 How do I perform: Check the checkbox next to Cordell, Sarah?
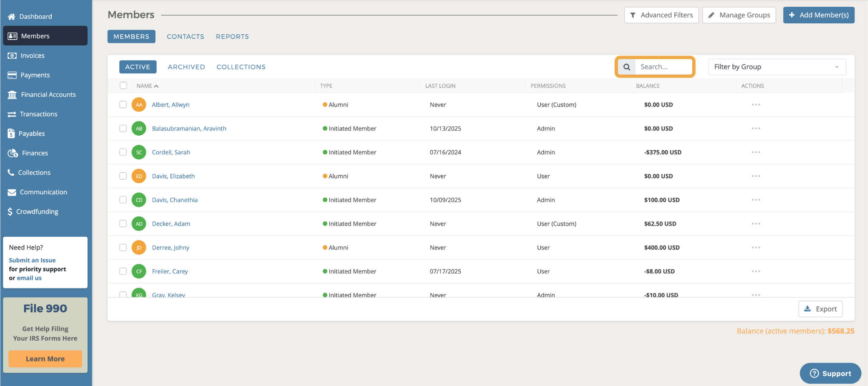point(123,152)
